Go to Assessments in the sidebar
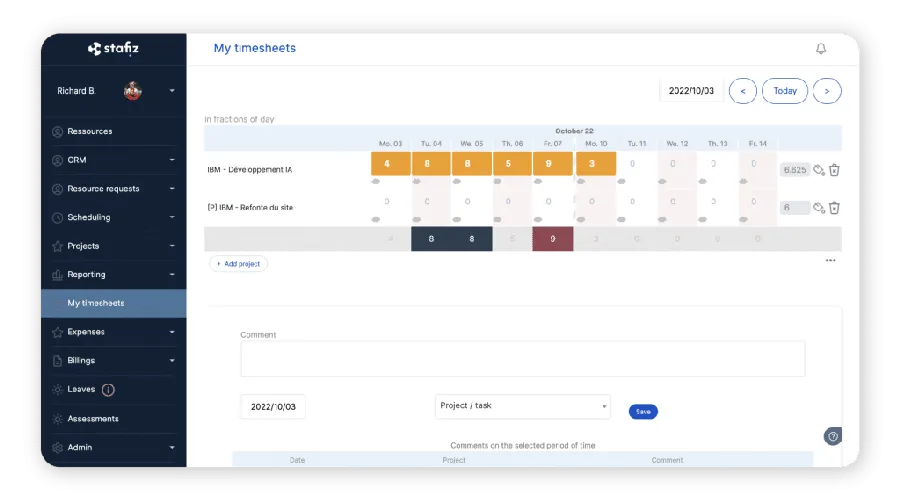900x499 pixels. pos(92,419)
